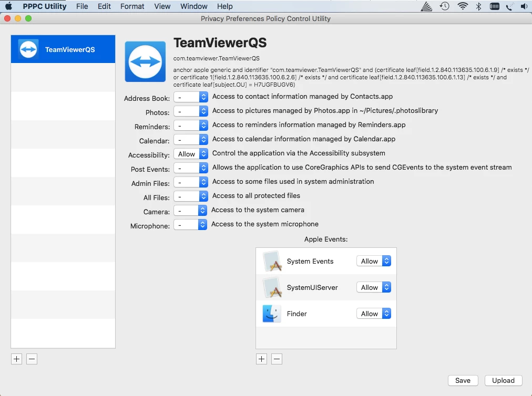
Task: Open the Wi-Fi status menu
Action: coord(463,6)
